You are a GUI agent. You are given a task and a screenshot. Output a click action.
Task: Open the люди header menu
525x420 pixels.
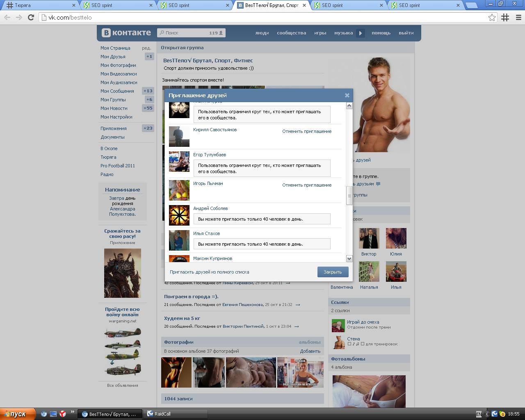(x=262, y=33)
